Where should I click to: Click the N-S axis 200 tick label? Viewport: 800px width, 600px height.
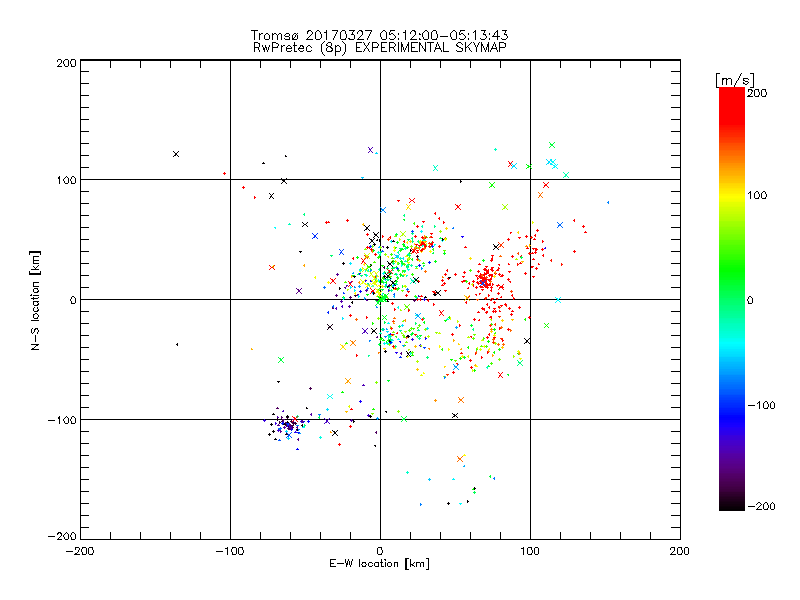66,63
